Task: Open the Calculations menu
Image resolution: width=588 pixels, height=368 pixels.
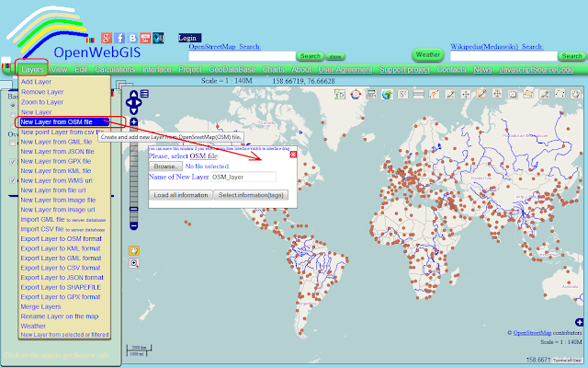Action: click(x=115, y=70)
